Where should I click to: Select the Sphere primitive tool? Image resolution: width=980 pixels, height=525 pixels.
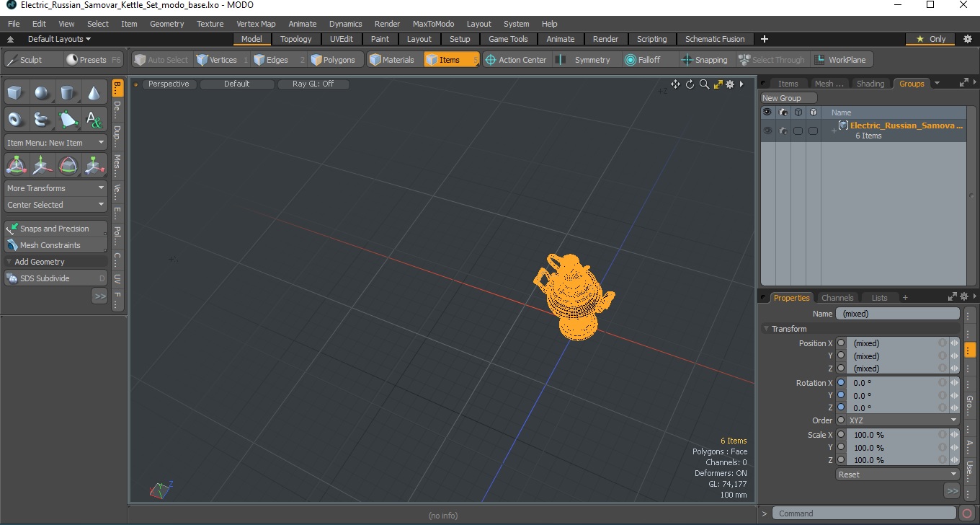point(42,93)
